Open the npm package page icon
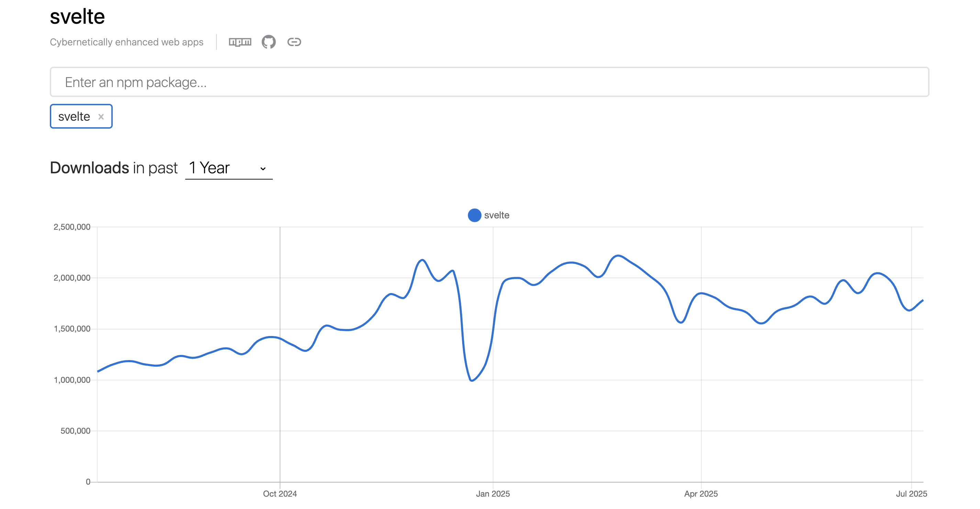The height and width of the screenshot is (509, 980). point(240,42)
